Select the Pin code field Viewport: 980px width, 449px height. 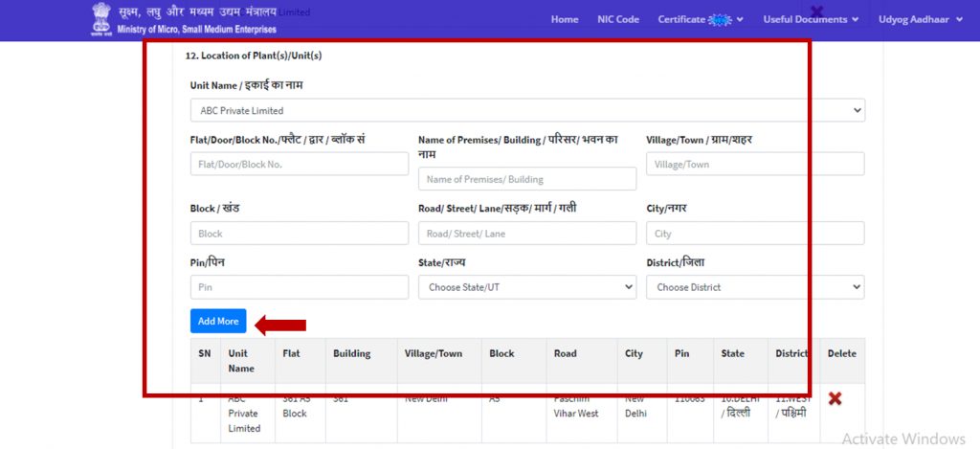(300, 287)
